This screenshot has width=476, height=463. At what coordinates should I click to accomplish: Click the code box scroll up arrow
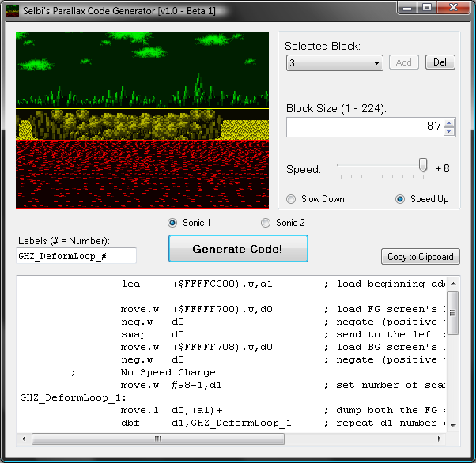(x=453, y=284)
